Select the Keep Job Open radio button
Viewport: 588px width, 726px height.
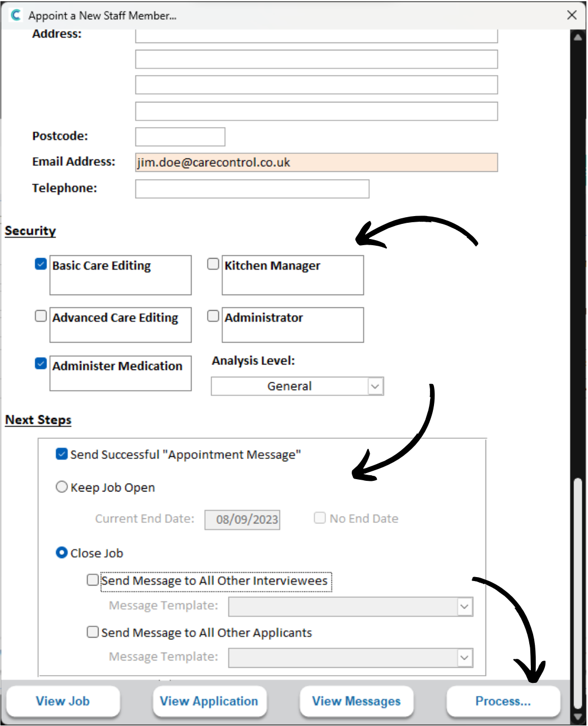coord(62,487)
